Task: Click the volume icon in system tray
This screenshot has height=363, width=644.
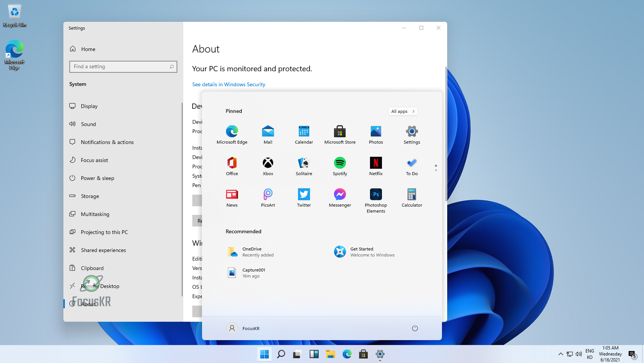Action: click(x=579, y=354)
